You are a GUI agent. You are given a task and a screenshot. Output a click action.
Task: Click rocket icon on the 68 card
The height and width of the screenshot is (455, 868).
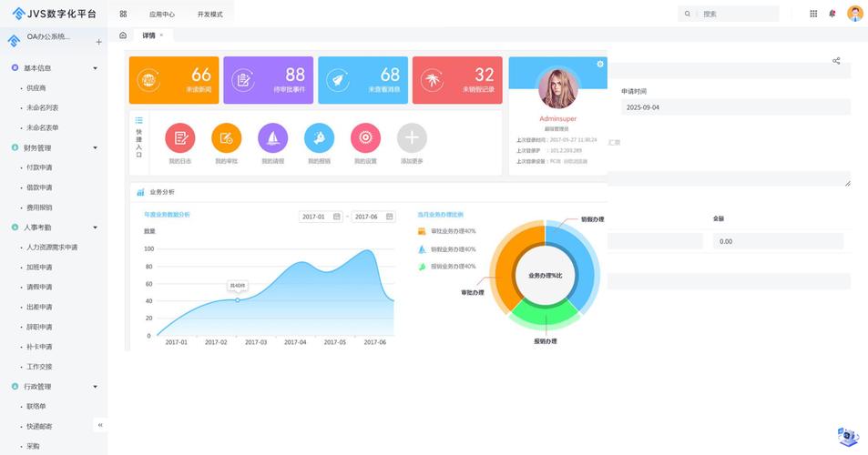pos(338,81)
